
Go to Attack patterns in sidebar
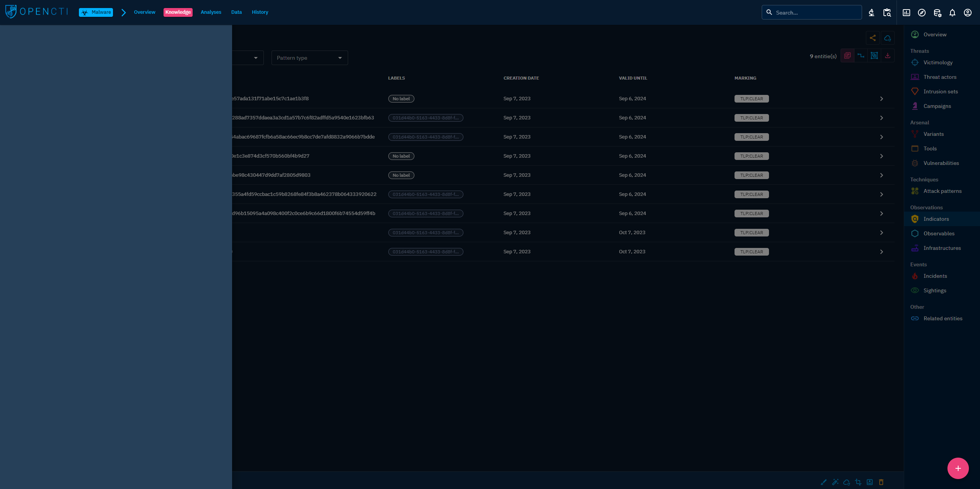[942, 191]
